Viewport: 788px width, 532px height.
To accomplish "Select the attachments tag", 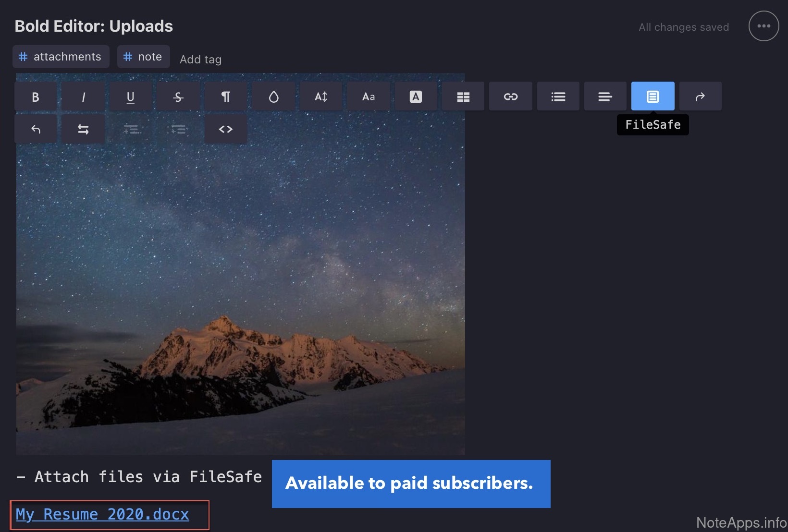I will (61, 57).
